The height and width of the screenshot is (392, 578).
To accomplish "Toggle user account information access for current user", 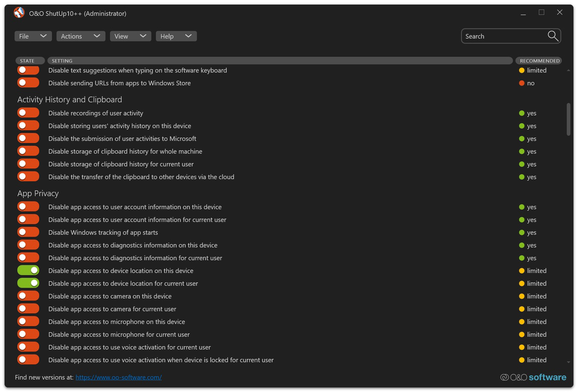I will 28,219.
